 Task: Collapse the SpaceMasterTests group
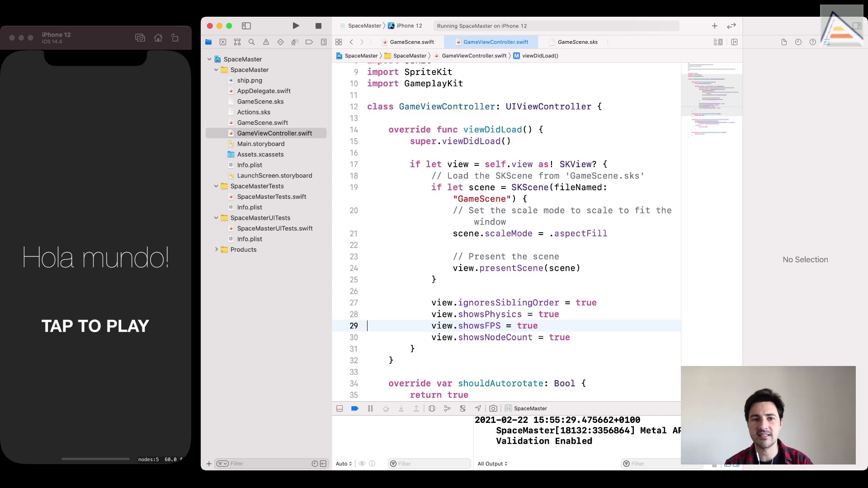tap(216, 186)
